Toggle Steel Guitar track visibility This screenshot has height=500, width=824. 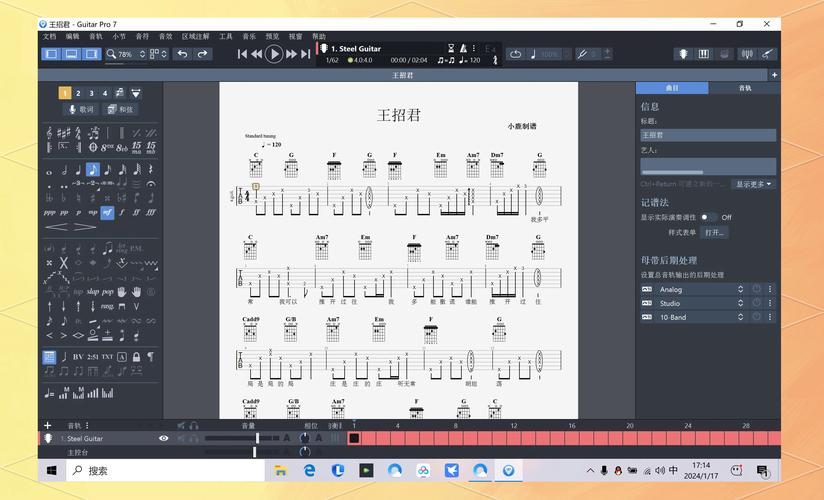tap(163, 438)
